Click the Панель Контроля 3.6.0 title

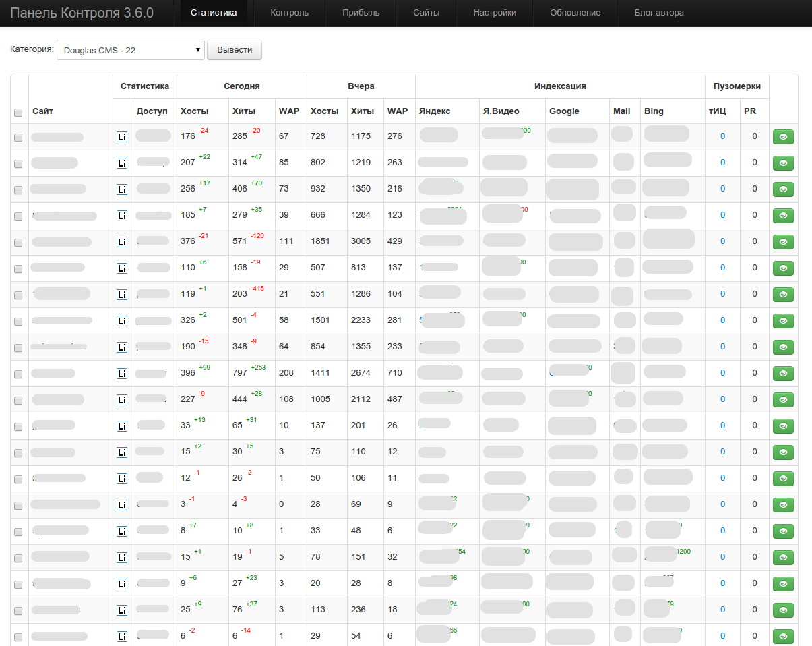82,13
